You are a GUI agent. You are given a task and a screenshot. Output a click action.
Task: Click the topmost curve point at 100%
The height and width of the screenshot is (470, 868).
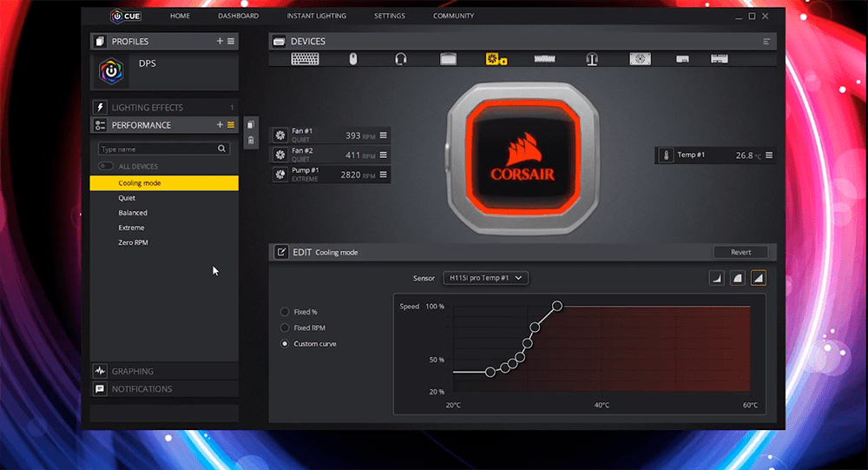557,306
